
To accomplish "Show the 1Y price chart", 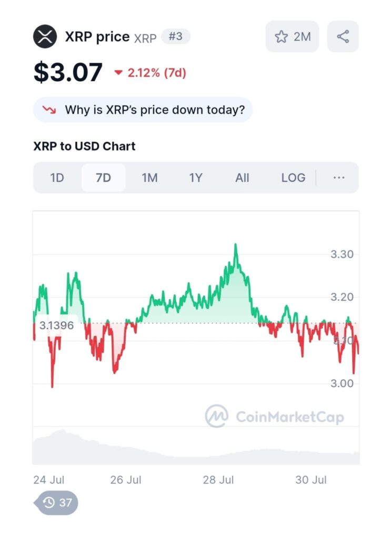I will [196, 178].
